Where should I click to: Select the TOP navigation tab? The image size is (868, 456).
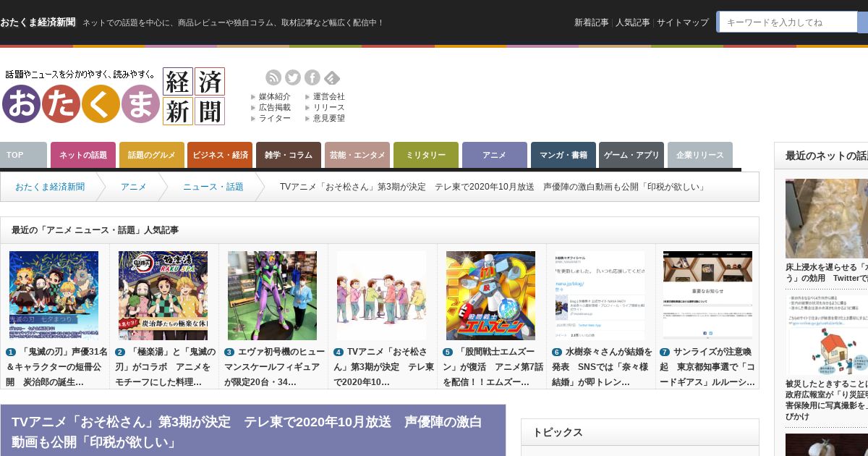(x=23, y=155)
